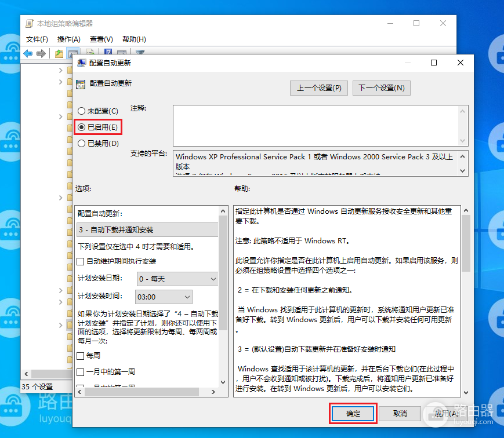Click the blue help question mark icon
The height and width of the screenshot is (438, 504).
point(108,52)
